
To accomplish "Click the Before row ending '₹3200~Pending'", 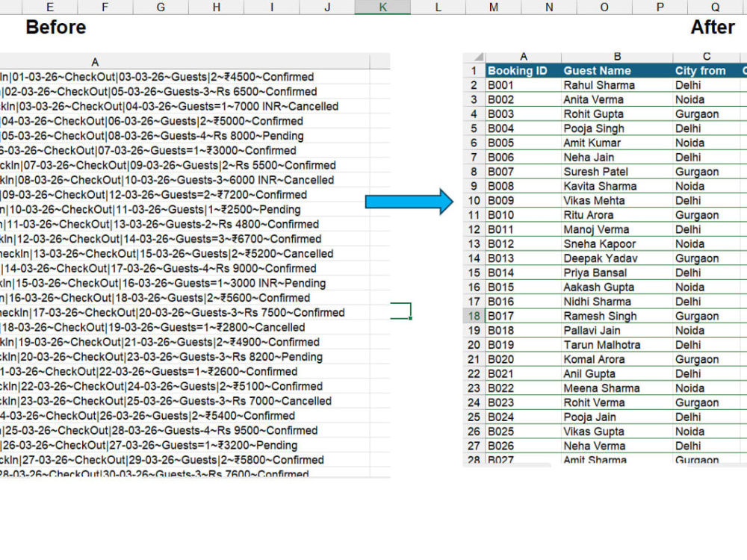I will tap(185, 445).
